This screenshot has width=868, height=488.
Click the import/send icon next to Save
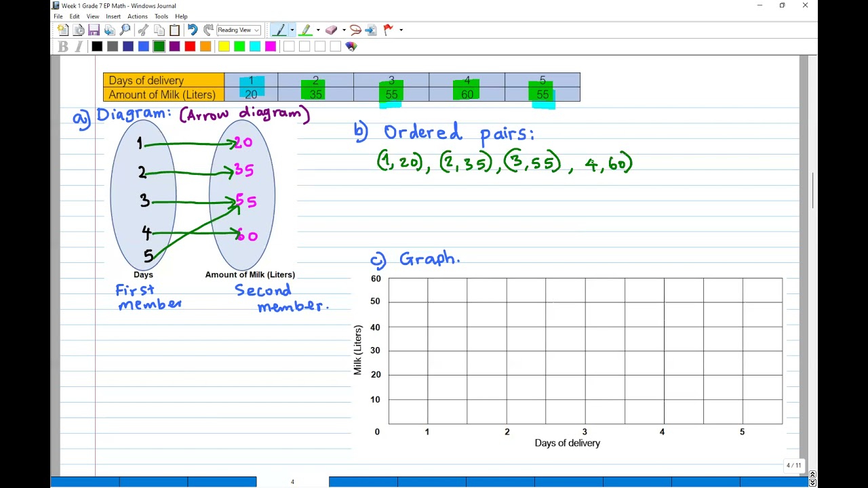pyautogui.click(x=109, y=30)
